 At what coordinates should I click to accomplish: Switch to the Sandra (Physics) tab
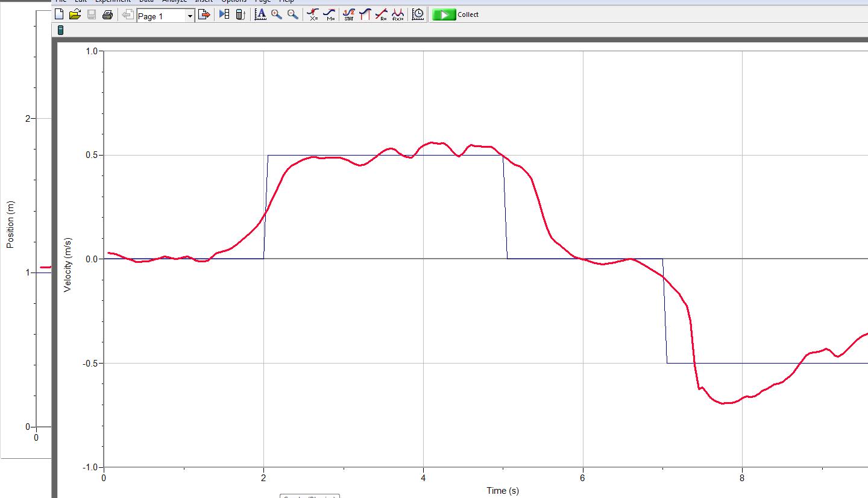(x=309, y=496)
